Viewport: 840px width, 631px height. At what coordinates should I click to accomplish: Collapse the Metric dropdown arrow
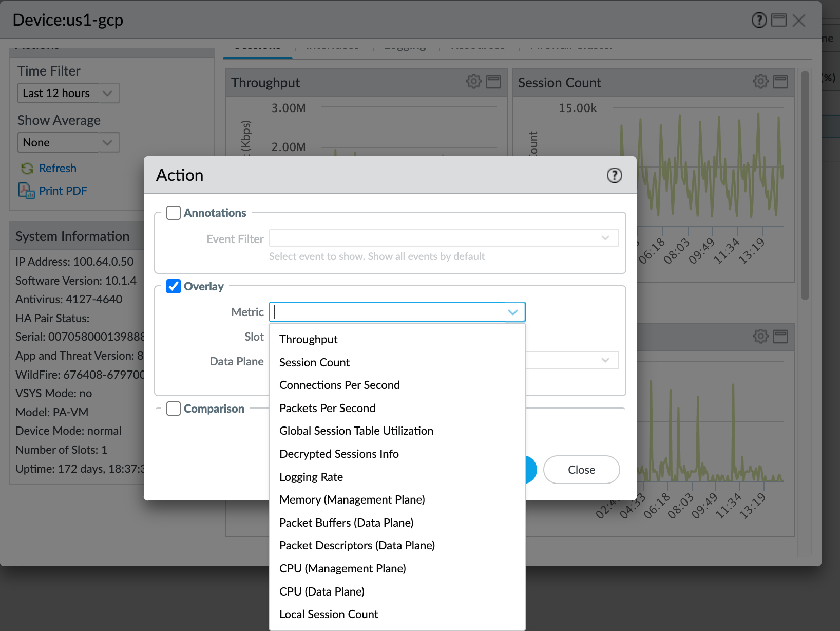tap(512, 312)
